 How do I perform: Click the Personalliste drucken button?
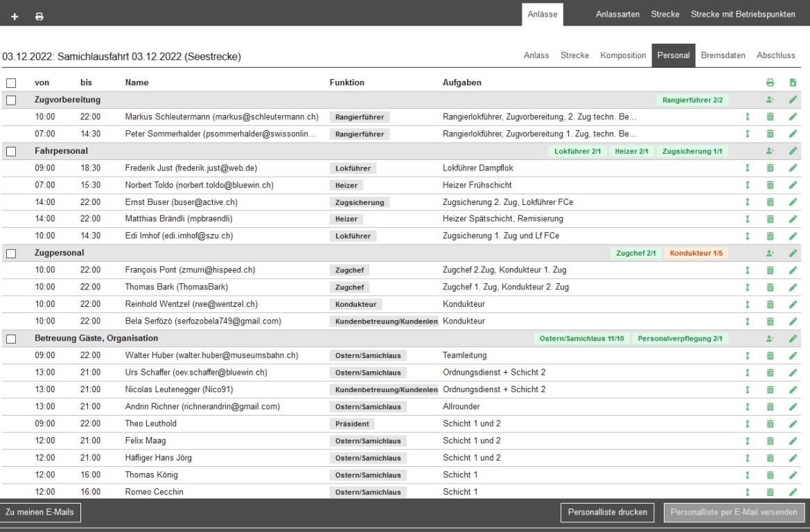coord(607,513)
